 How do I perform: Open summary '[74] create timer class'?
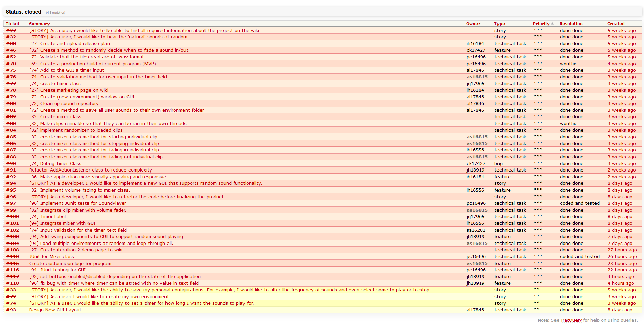pos(55,84)
